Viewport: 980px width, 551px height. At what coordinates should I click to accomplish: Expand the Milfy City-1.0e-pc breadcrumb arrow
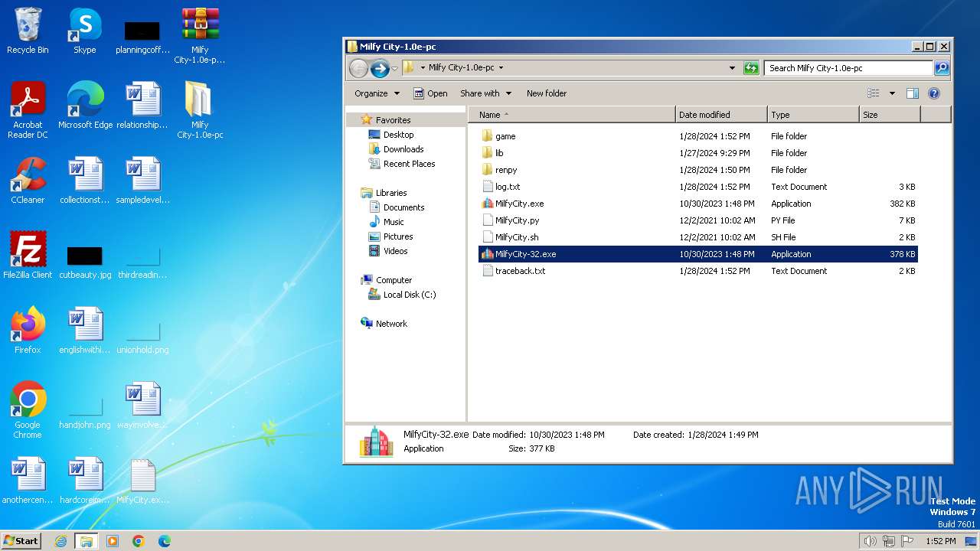click(x=501, y=68)
